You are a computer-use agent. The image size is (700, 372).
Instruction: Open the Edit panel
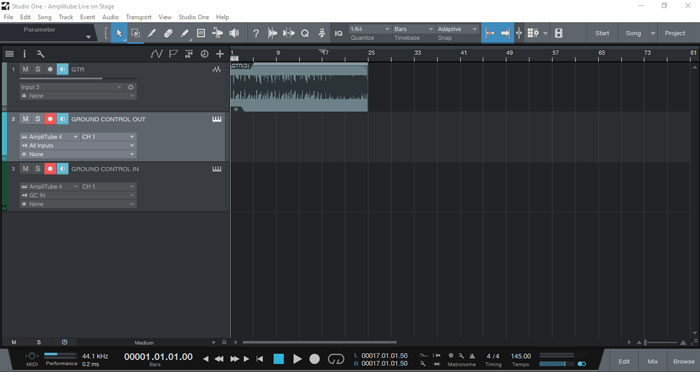pyautogui.click(x=624, y=361)
